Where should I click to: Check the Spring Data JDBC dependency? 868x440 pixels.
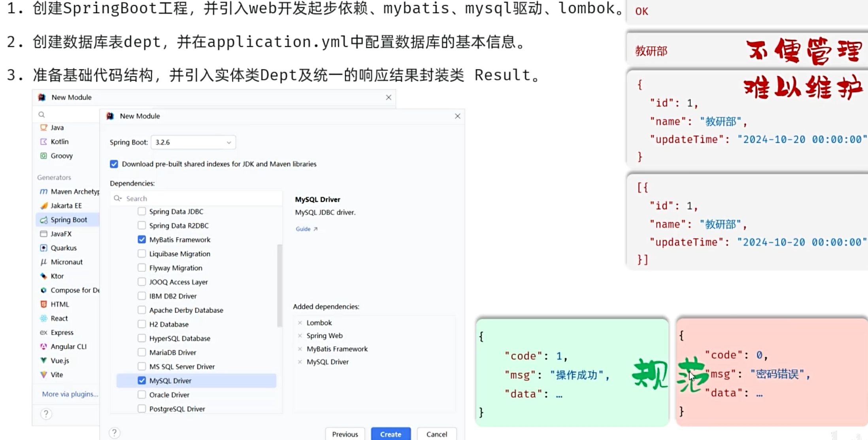(142, 212)
